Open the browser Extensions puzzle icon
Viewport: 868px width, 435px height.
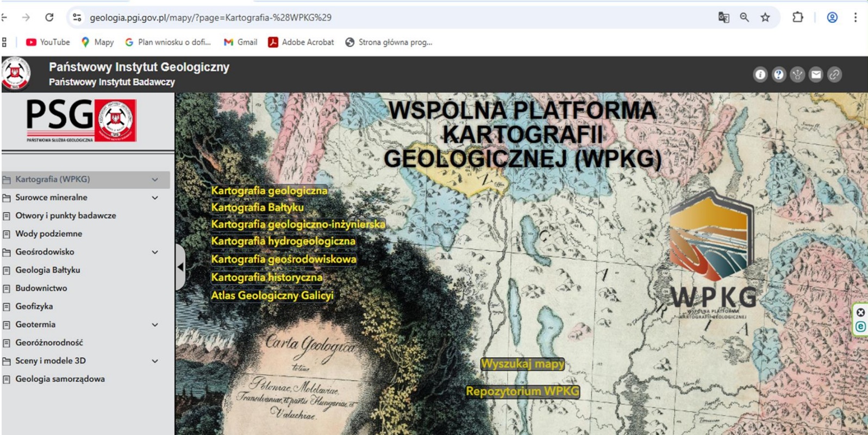[797, 17]
